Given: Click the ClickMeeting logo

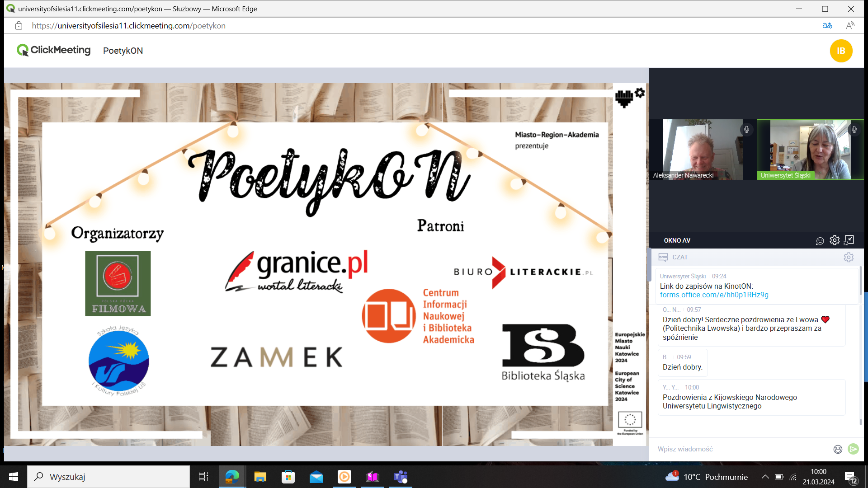Looking at the screenshot, I should 53,50.
